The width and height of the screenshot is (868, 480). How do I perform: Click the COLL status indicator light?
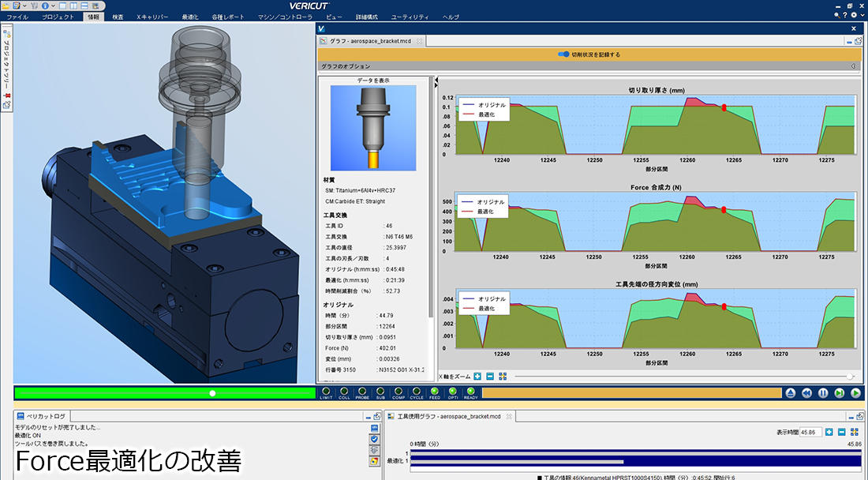tap(344, 392)
